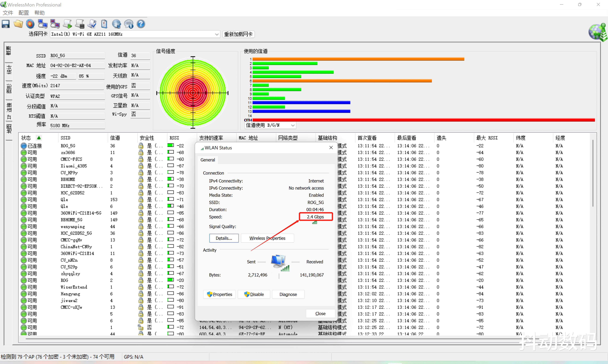Open the 配置 menu
This screenshot has width=608, height=364.
click(24, 13)
